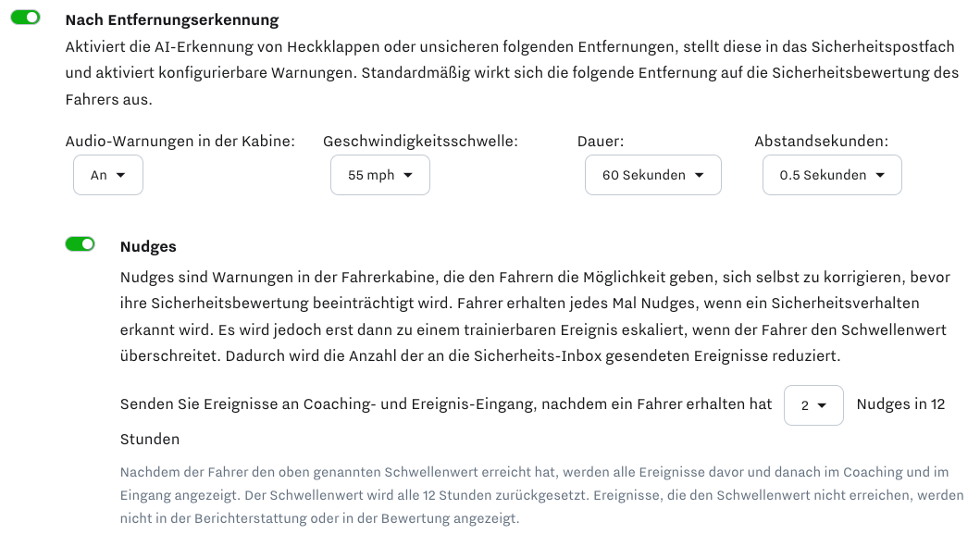Expand the Geschwindigkeitsschwelle speed dropdown
Image resolution: width=980 pixels, height=534 pixels.
(x=380, y=175)
